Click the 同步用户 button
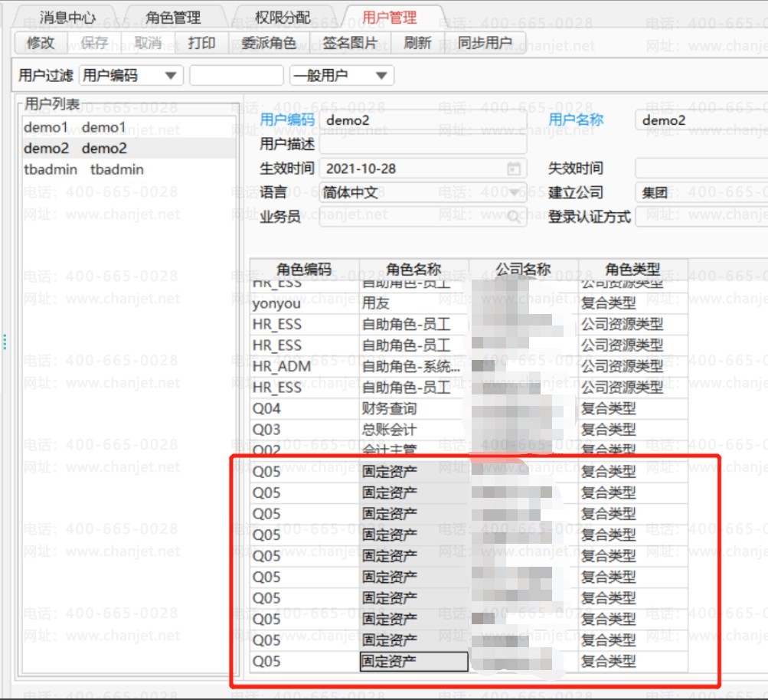Image resolution: width=768 pixels, height=700 pixels. pyautogui.click(x=485, y=43)
